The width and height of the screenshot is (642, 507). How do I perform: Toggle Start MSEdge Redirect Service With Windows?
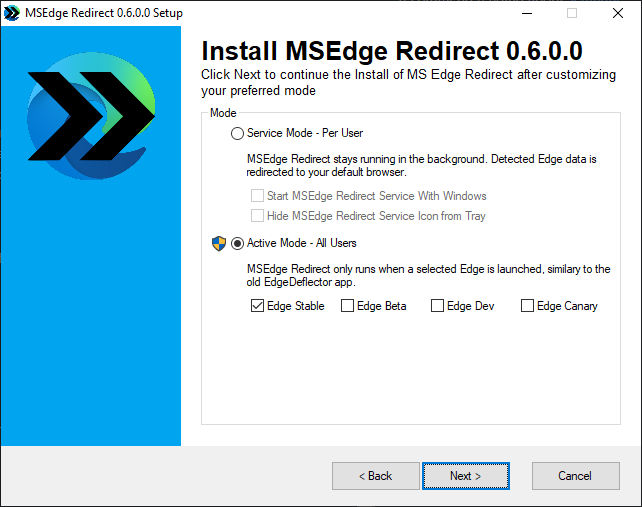(257, 196)
